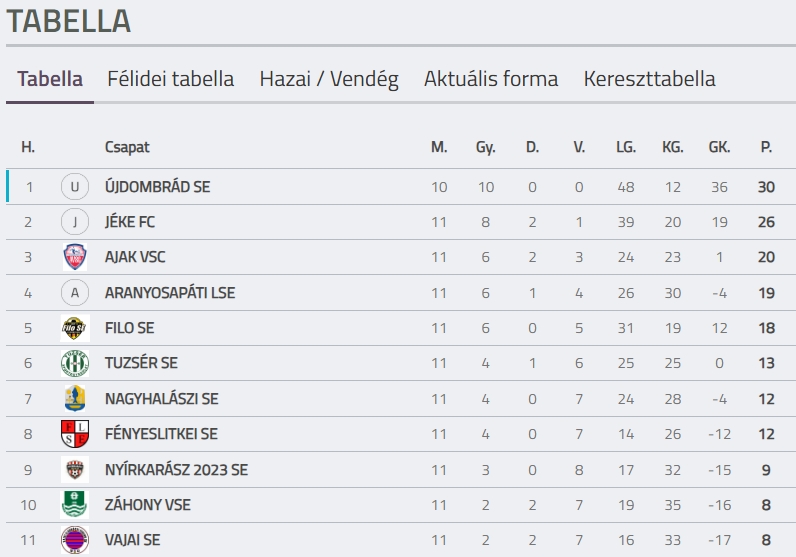Click the Nagyhalászi SE club crest
The image size is (796, 557).
[75, 399]
